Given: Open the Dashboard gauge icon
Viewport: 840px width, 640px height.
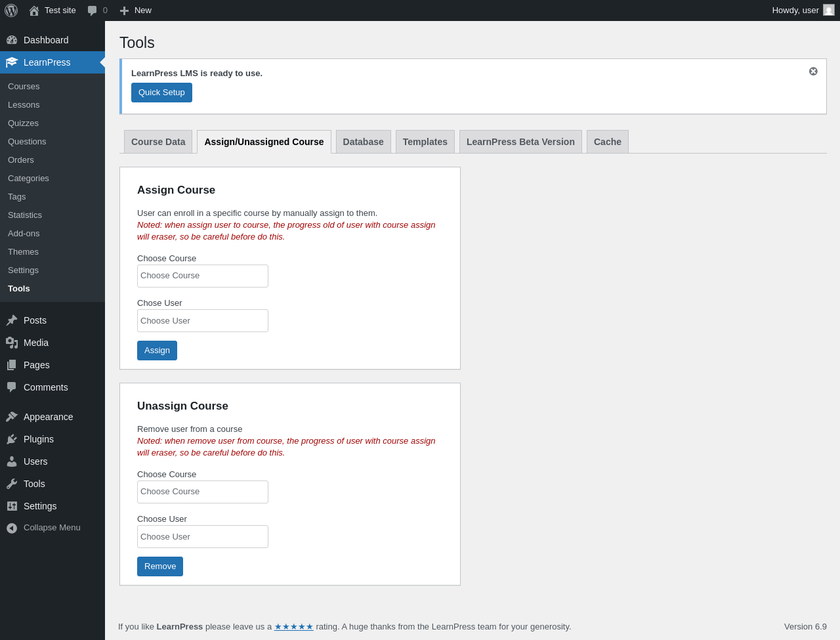Looking at the screenshot, I should click(12, 40).
